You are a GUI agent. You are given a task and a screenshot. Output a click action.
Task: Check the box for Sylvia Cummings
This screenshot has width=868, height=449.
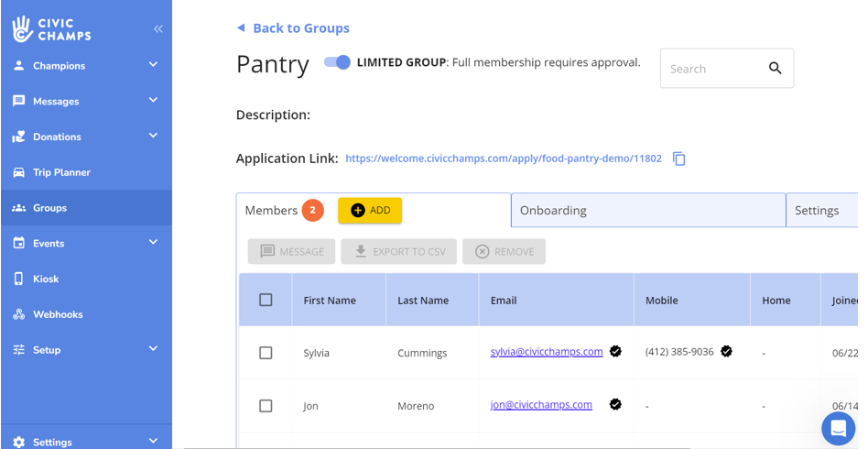(266, 353)
